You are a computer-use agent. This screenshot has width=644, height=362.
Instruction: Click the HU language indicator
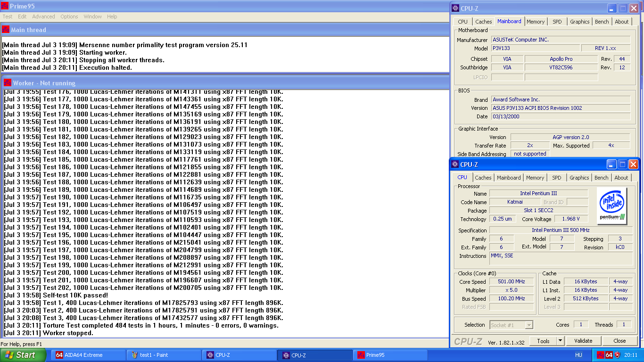579,355
